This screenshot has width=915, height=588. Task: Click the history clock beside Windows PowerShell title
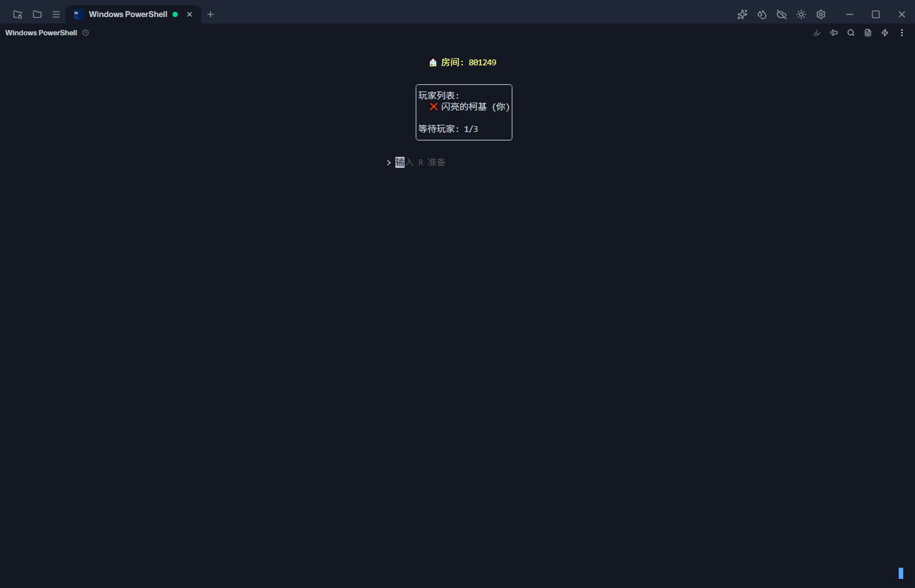[86, 33]
